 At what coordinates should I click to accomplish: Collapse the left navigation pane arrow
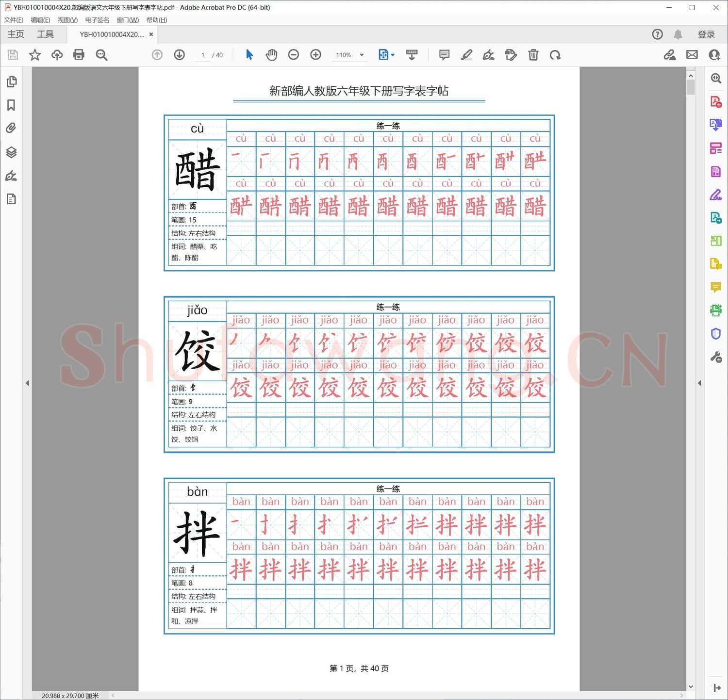(27, 383)
